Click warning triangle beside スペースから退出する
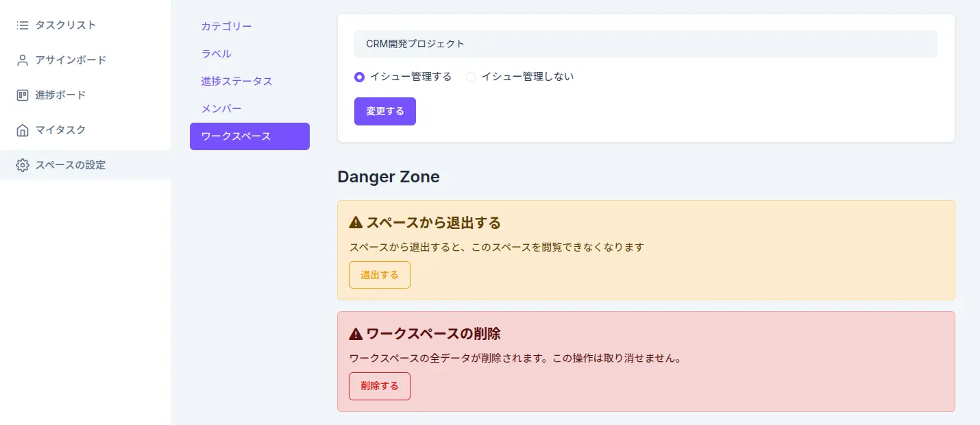This screenshot has height=425, width=980. (356, 223)
